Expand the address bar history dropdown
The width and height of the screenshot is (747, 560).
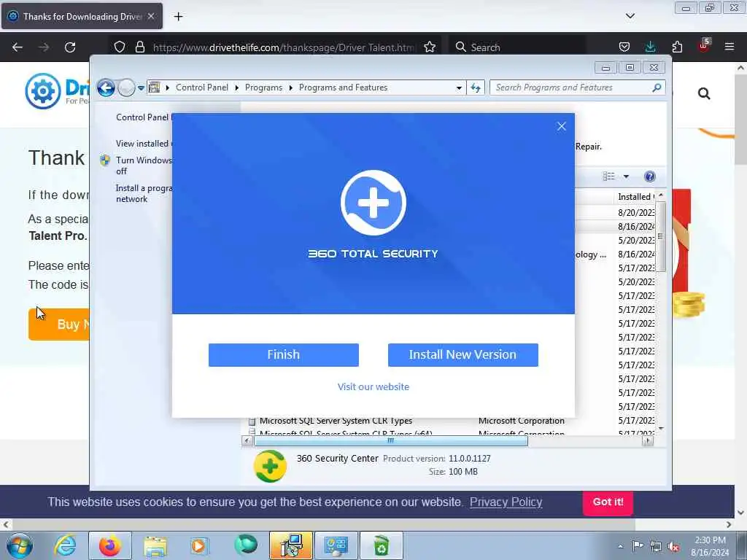point(459,87)
